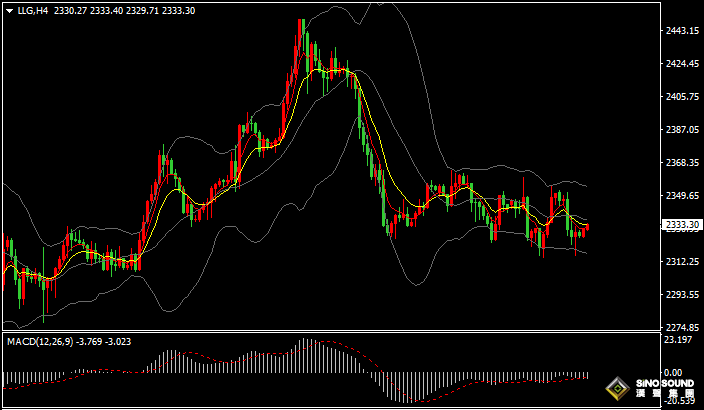Image resolution: width=704 pixels, height=410 pixels.
Task: Click the 2443.15 price axis label
Action: point(680,31)
